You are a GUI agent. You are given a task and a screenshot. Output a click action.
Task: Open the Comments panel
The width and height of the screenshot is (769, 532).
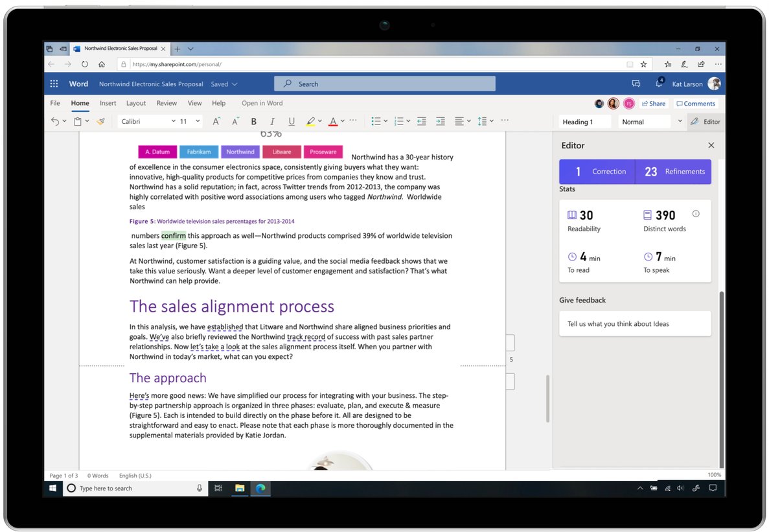click(x=695, y=103)
